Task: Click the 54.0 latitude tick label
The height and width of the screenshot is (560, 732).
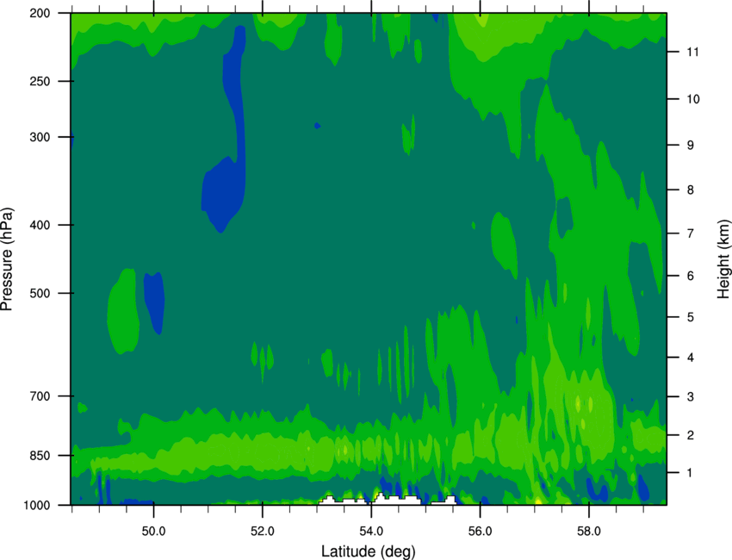Action: click(371, 532)
